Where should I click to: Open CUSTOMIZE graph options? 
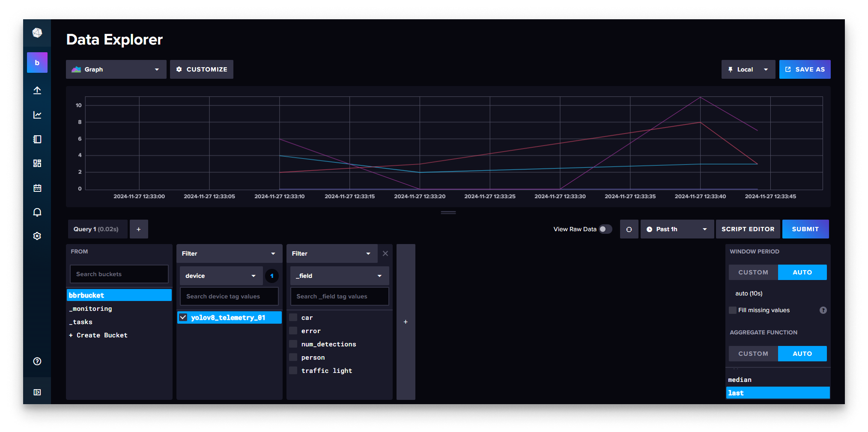coord(201,69)
